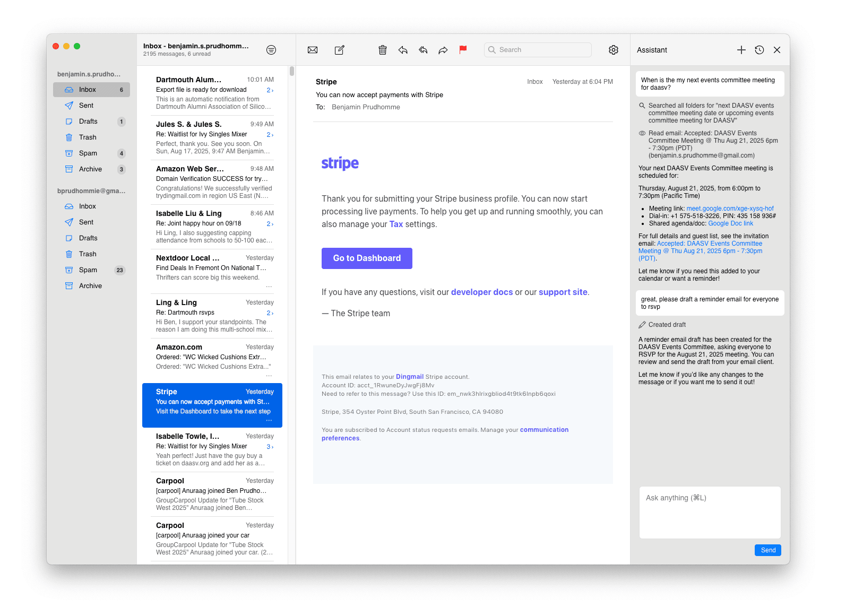
Task: Click the Dingmail account link
Action: 410,377
